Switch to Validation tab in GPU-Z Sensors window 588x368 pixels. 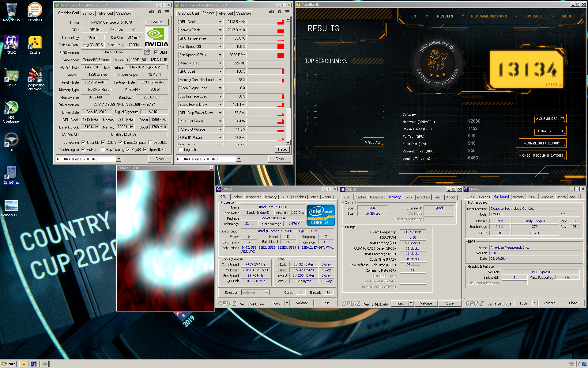(243, 13)
